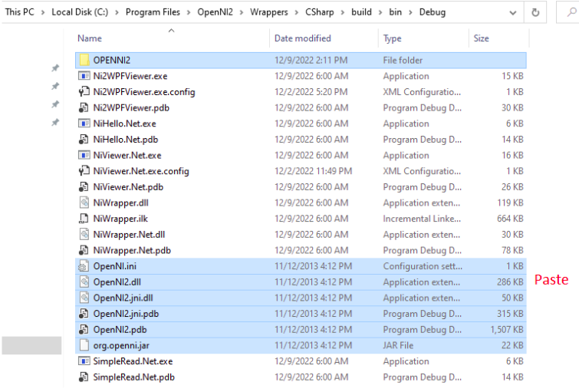Refresh the Debug folder view
Viewport: 579px width, 392px height.
pyautogui.click(x=535, y=12)
